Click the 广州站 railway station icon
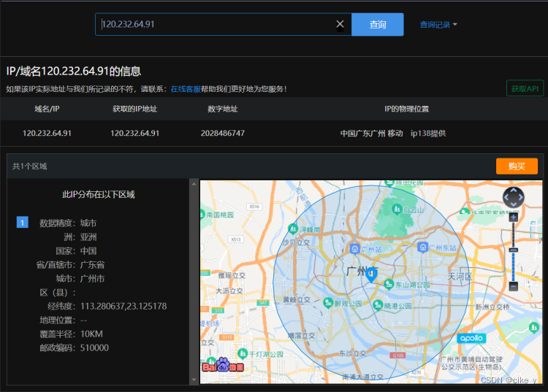 (354, 249)
